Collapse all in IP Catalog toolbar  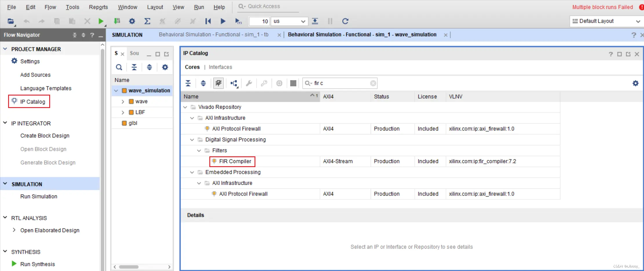(188, 83)
